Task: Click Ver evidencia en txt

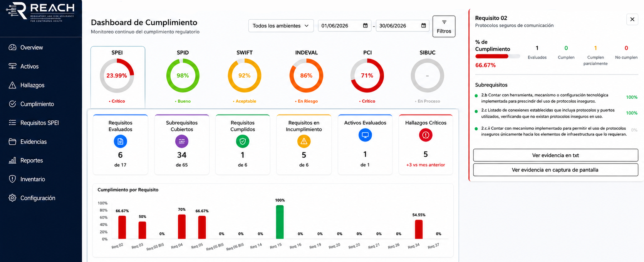Action: click(x=555, y=155)
